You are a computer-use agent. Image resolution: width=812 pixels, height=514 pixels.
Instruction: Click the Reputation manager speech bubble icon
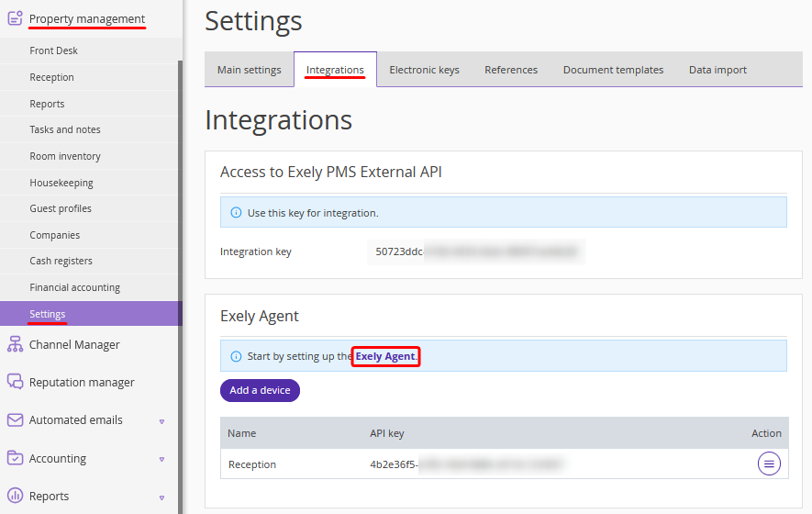(x=15, y=382)
